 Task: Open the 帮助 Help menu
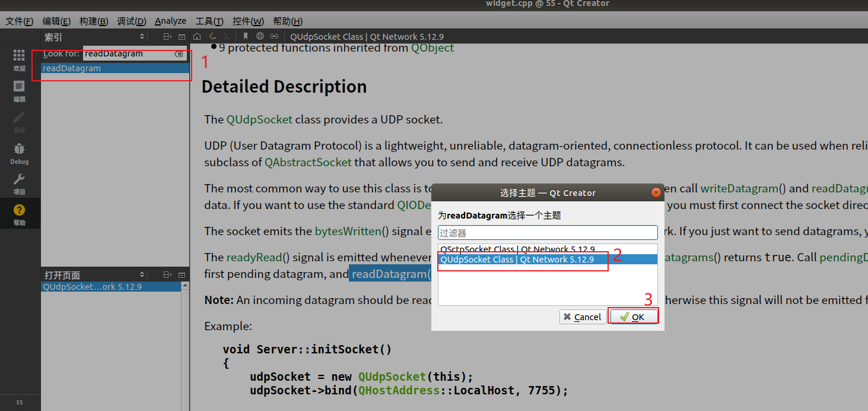288,21
